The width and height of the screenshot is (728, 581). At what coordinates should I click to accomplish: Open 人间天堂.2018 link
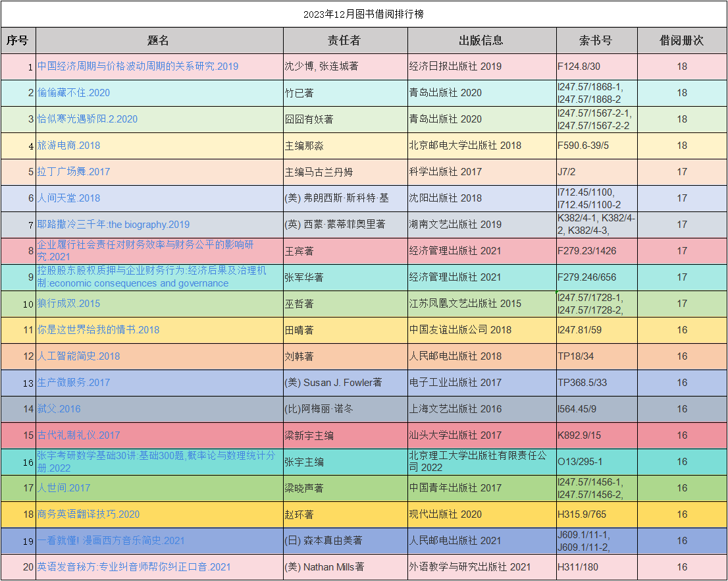pyautogui.click(x=68, y=198)
